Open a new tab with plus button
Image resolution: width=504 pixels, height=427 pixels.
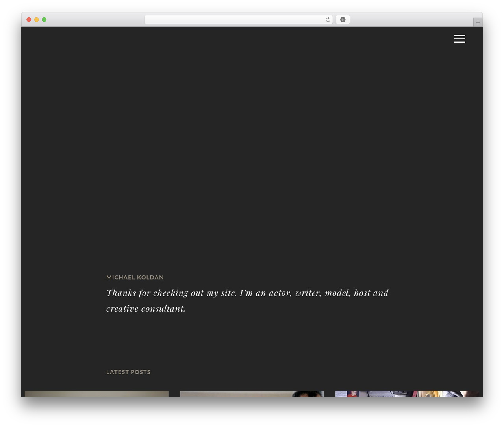pos(478,22)
